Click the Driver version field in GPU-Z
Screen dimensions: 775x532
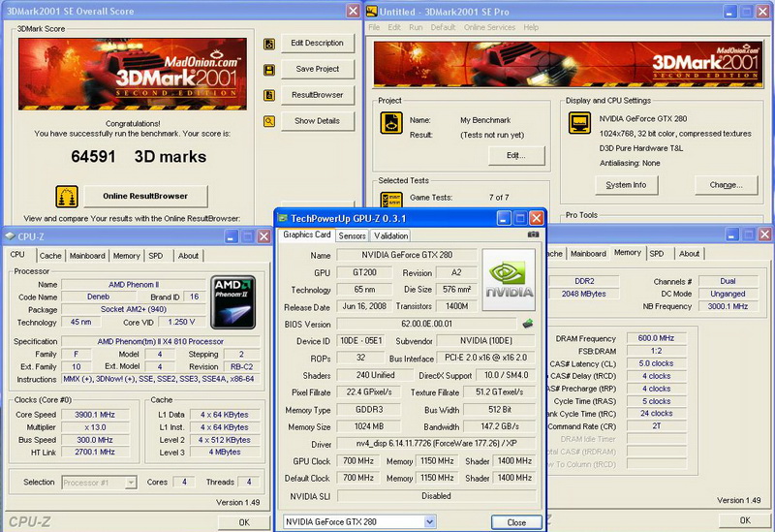tap(436, 444)
